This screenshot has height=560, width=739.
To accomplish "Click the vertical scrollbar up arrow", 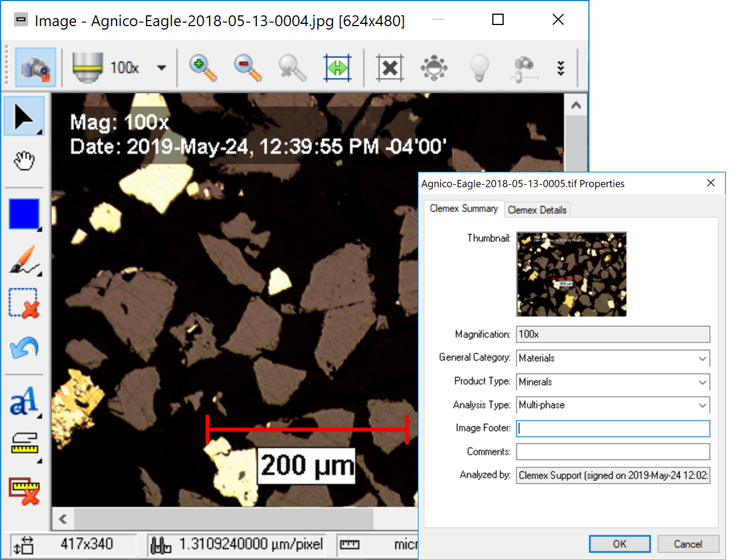I will (576, 106).
